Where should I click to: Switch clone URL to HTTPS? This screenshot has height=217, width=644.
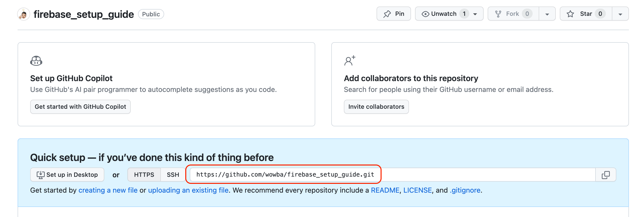pyautogui.click(x=144, y=175)
